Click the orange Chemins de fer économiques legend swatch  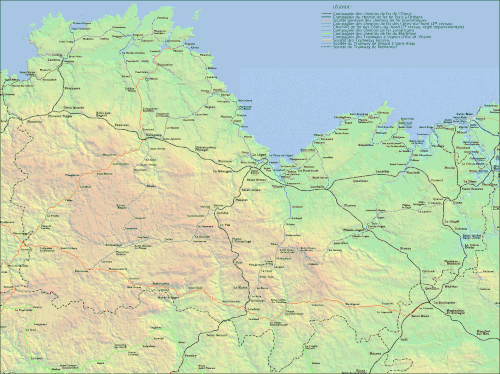[326, 20]
